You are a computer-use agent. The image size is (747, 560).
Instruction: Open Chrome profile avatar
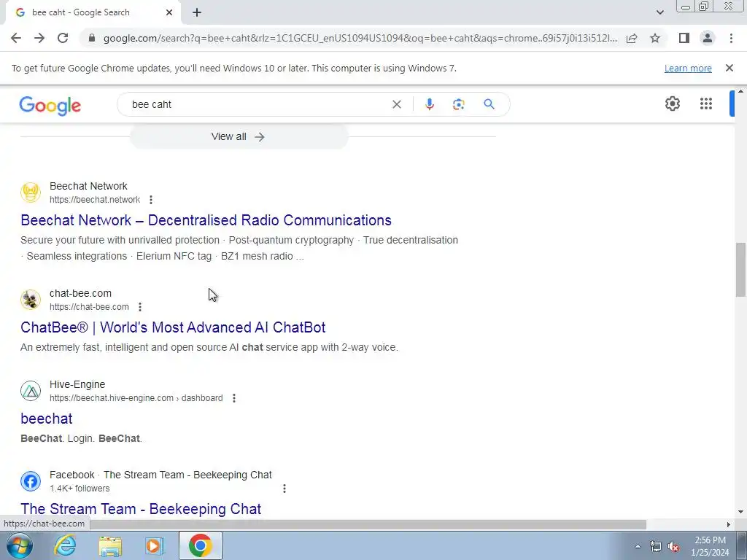tap(708, 38)
